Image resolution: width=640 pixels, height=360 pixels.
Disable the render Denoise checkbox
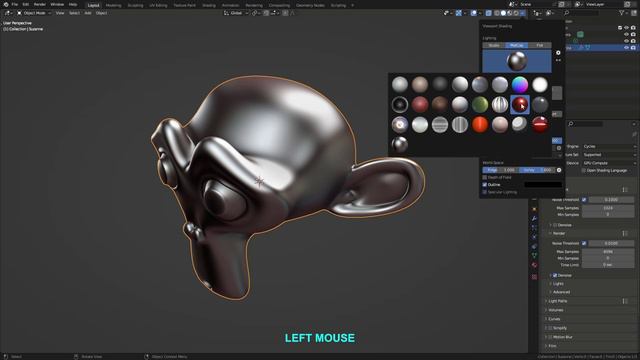[x=555, y=276]
